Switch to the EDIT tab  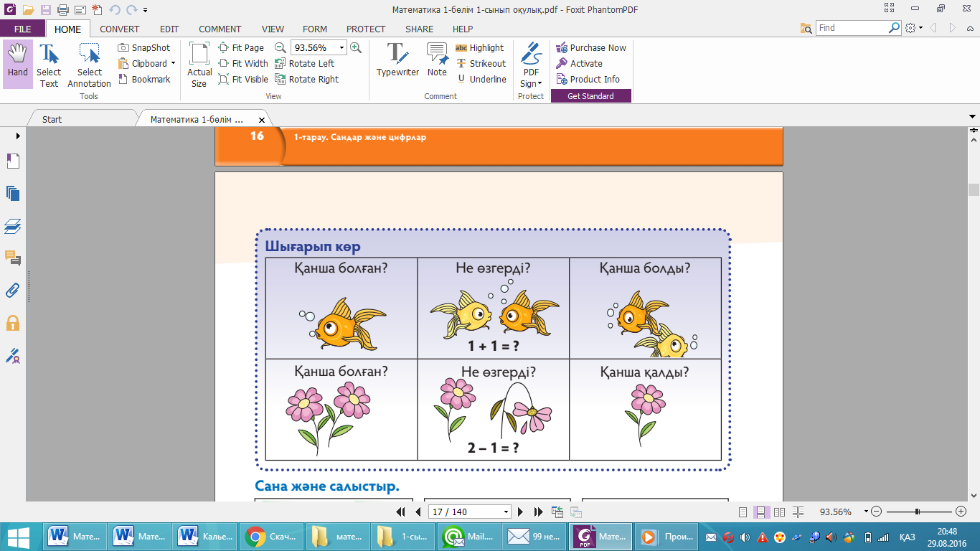click(x=169, y=29)
